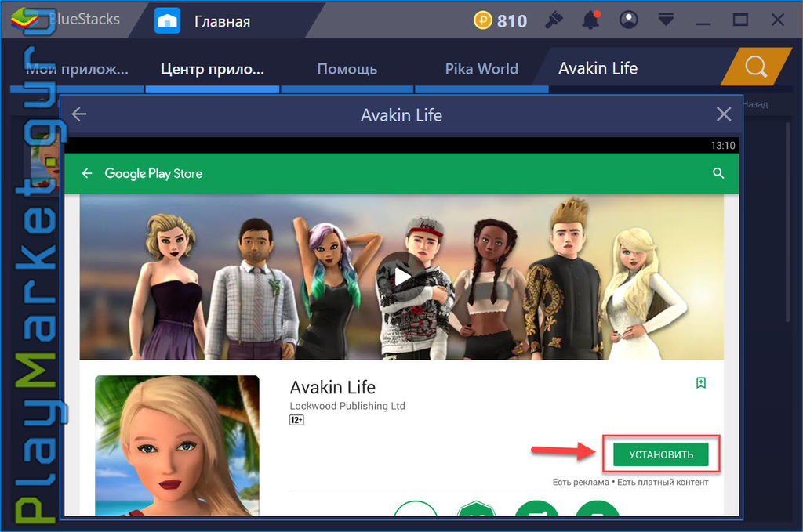
Task: Click the right-side vertical scrollbar
Action: tap(788, 221)
